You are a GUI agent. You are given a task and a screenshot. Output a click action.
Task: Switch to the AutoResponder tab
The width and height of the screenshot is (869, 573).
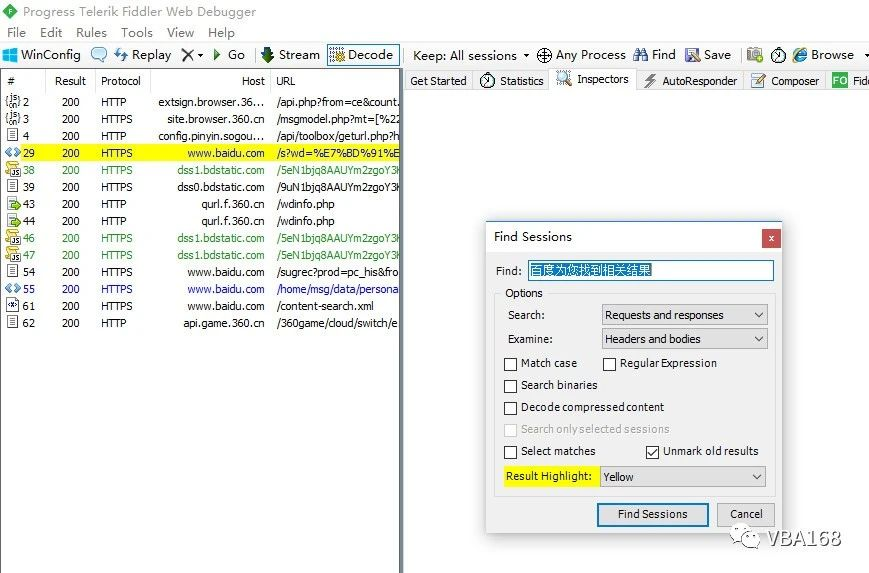click(x=690, y=81)
